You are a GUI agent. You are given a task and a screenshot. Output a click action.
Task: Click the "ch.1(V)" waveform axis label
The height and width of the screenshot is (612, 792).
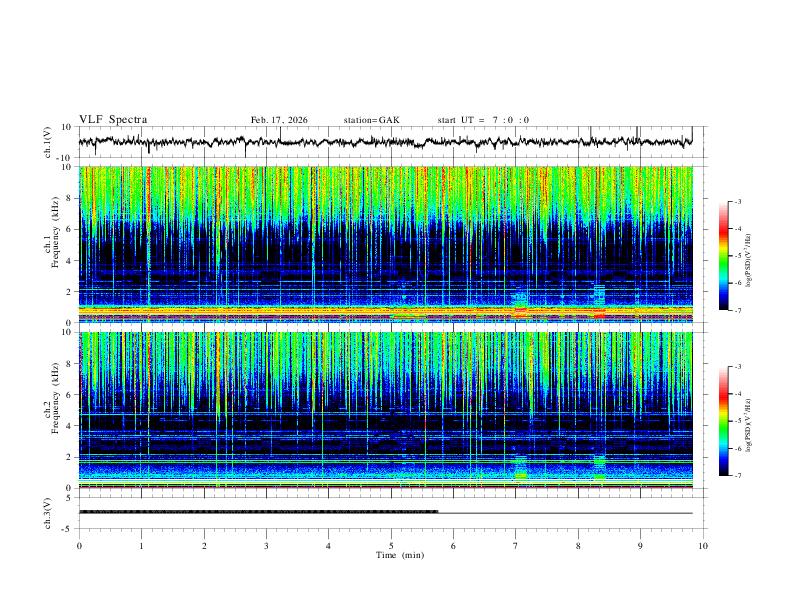click(48, 142)
